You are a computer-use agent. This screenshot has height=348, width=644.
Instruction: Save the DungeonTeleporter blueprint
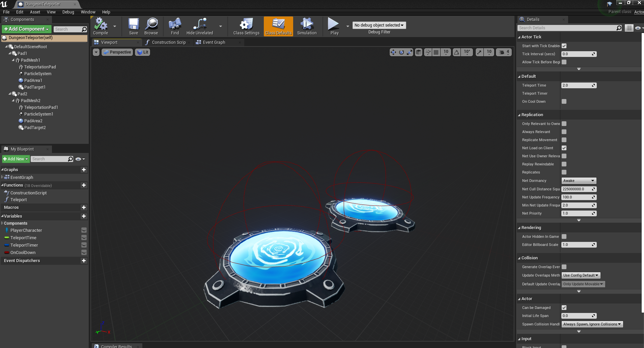click(134, 26)
